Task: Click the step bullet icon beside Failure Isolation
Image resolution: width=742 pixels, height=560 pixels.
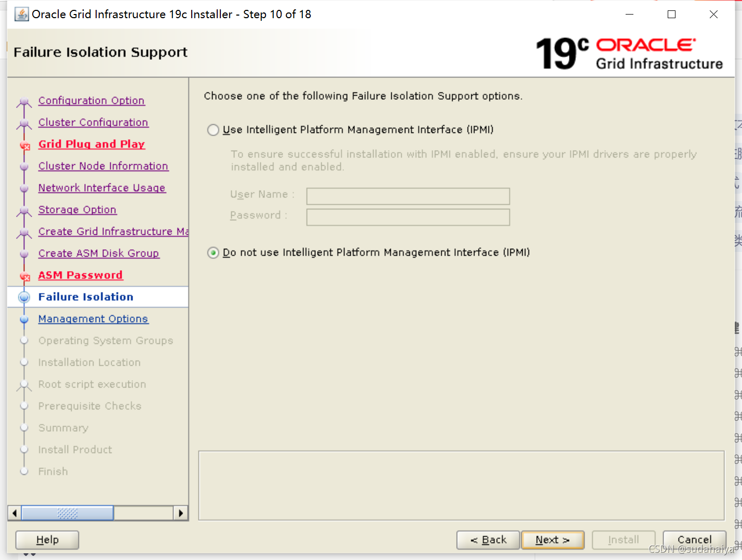Action: pyautogui.click(x=24, y=297)
